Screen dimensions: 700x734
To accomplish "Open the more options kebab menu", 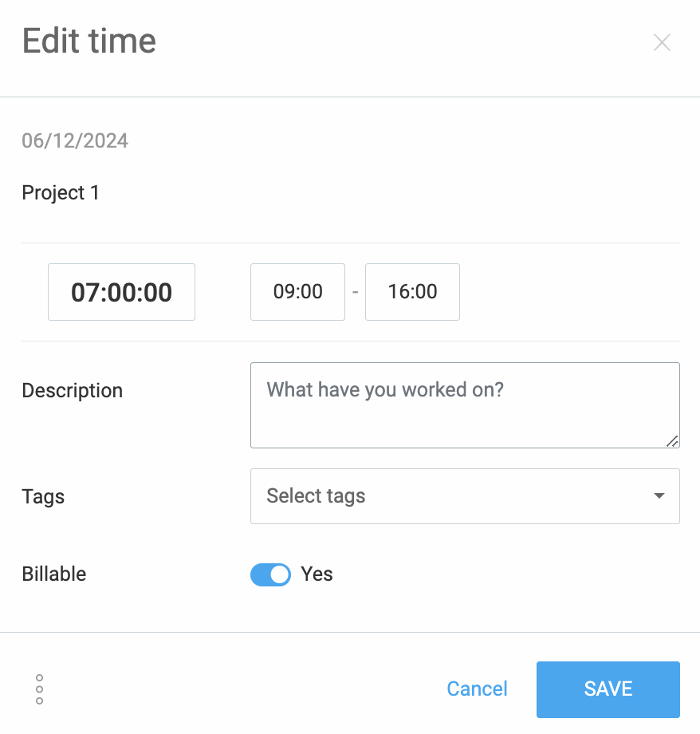I will pos(38,689).
